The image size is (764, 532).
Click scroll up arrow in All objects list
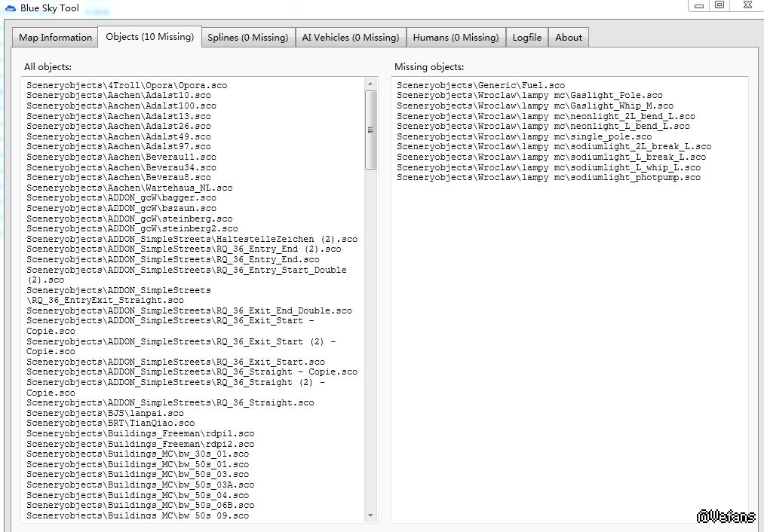(x=370, y=84)
